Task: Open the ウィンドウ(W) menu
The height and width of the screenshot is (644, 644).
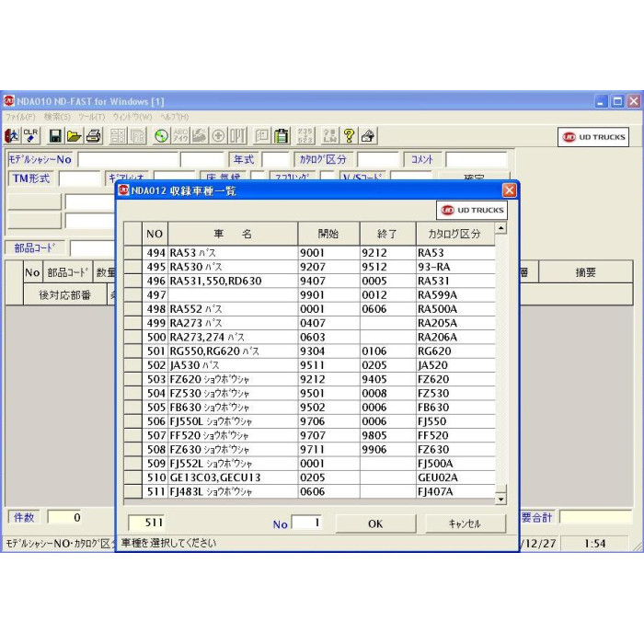Action: coord(132,117)
